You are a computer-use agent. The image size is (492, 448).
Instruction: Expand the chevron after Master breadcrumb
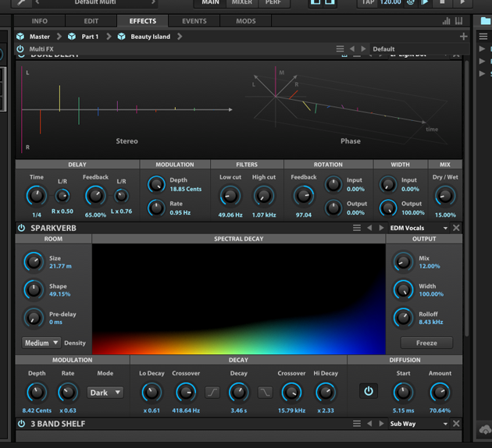(59, 37)
